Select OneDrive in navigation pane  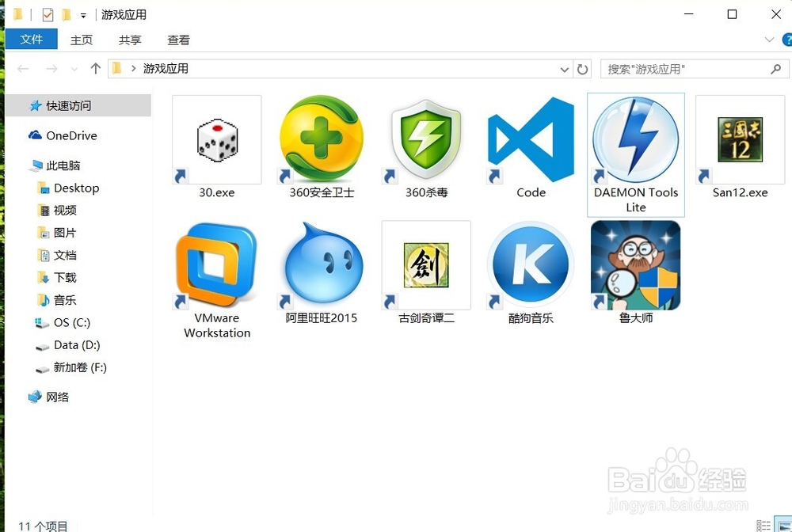click(x=71, y=135)
